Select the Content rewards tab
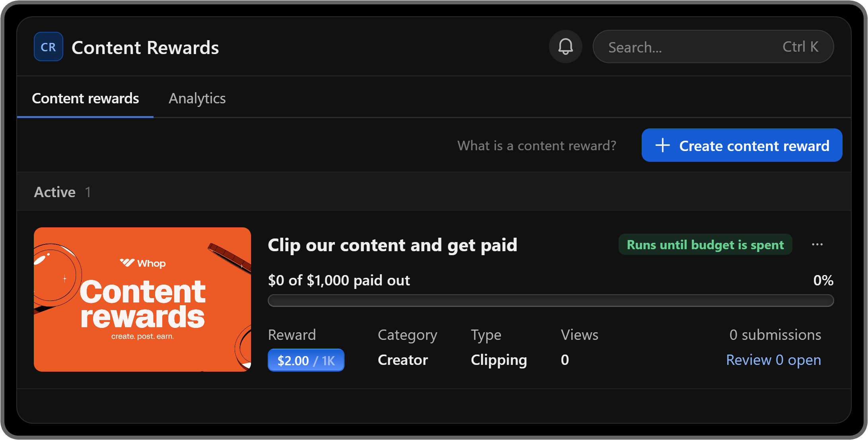 tap(85, 98)
